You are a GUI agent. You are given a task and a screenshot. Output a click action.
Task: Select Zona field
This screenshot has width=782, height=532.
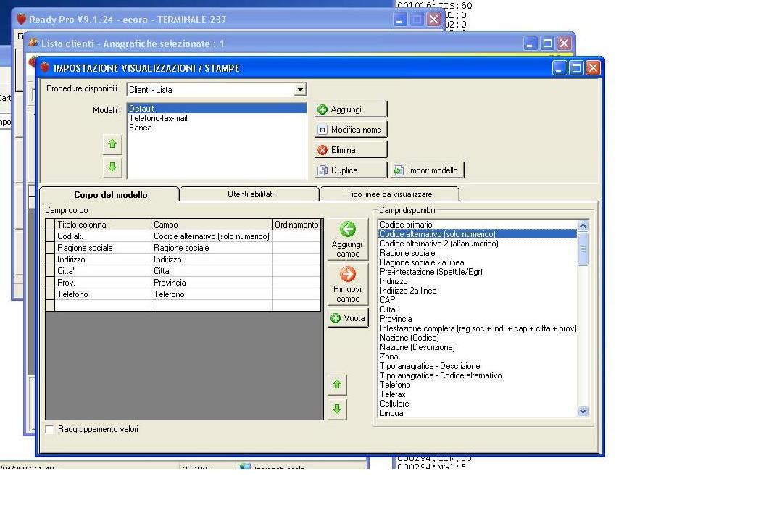[x=477, y=357]
